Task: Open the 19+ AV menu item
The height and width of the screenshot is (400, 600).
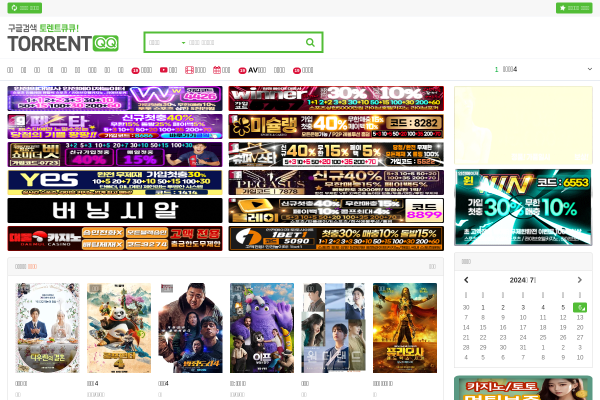Action: tap(252, 70)
